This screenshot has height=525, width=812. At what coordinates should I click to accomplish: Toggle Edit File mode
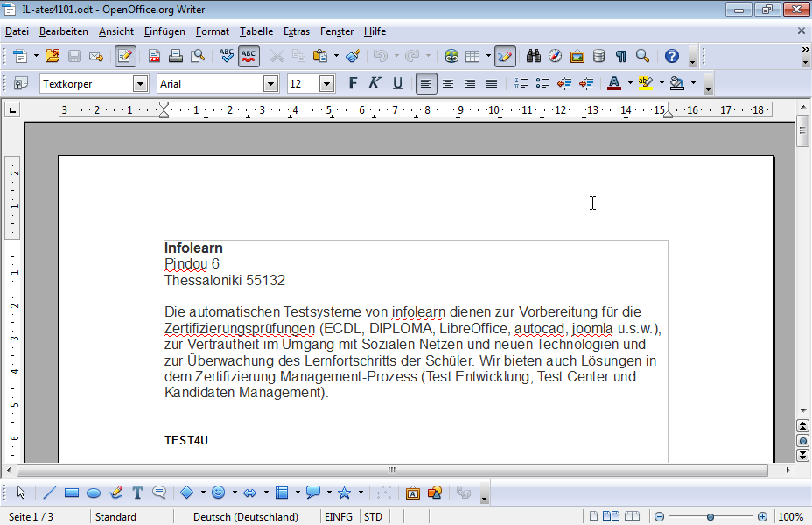click(x=125, y=56)
